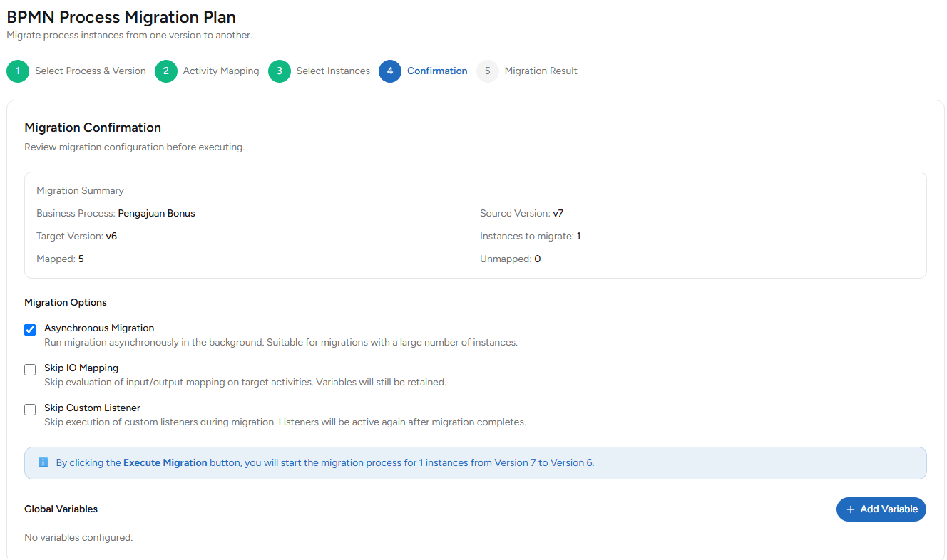Screen dimensions: 947x560
Task: Enable the Skip Custom Listener checkbox
Action: point(30,410)
